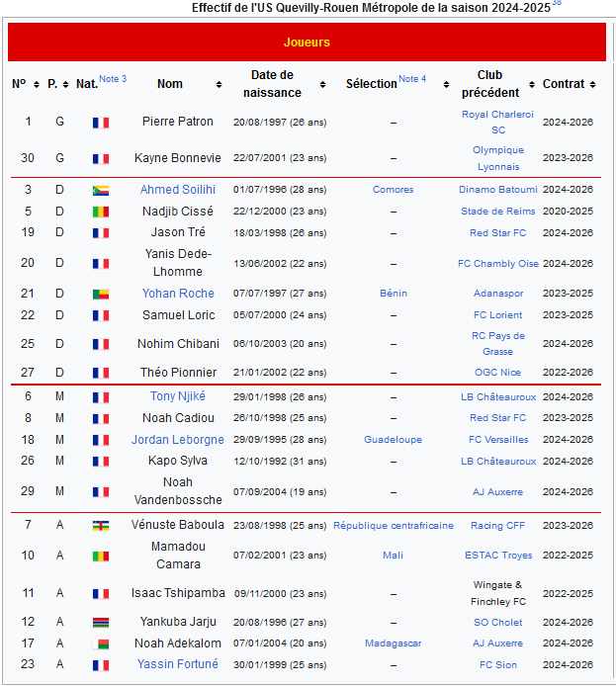Screen dimensions: 616x686
Task: Follow the FC Versailles club link
Action: point(498,439)
